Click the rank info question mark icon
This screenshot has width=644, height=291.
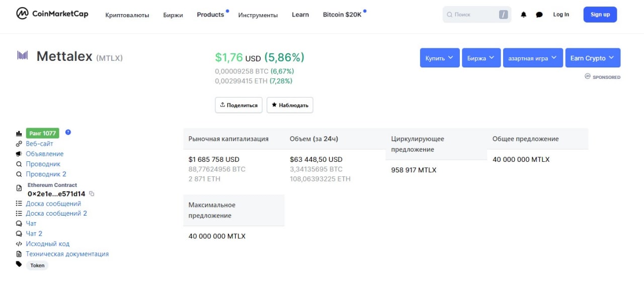pyautogui.click(x=68, y=132)
